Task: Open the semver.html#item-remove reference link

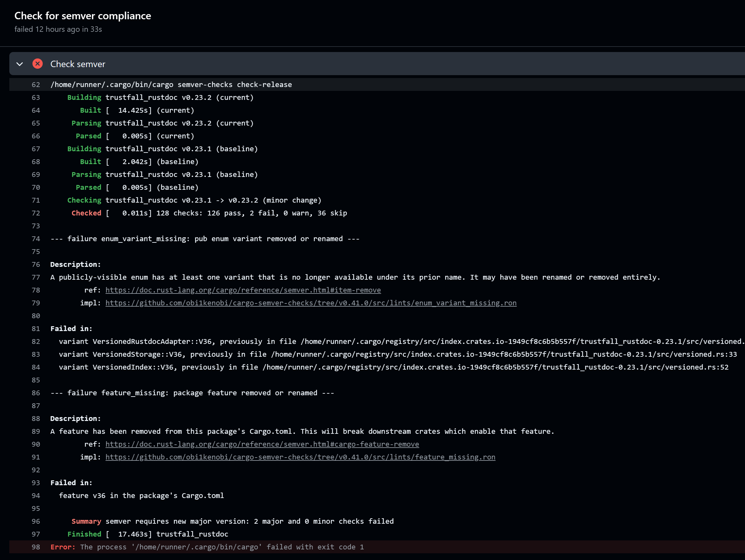Action: point(243,290)
